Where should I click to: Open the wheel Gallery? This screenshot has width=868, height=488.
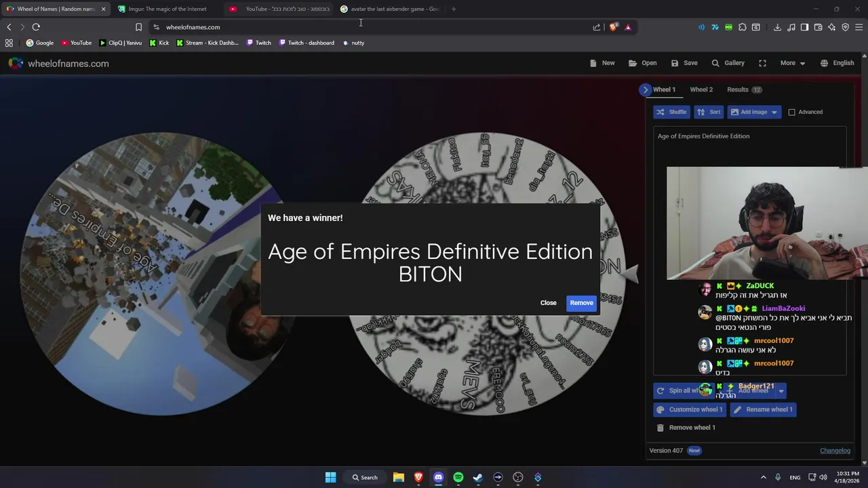(728, 63)
